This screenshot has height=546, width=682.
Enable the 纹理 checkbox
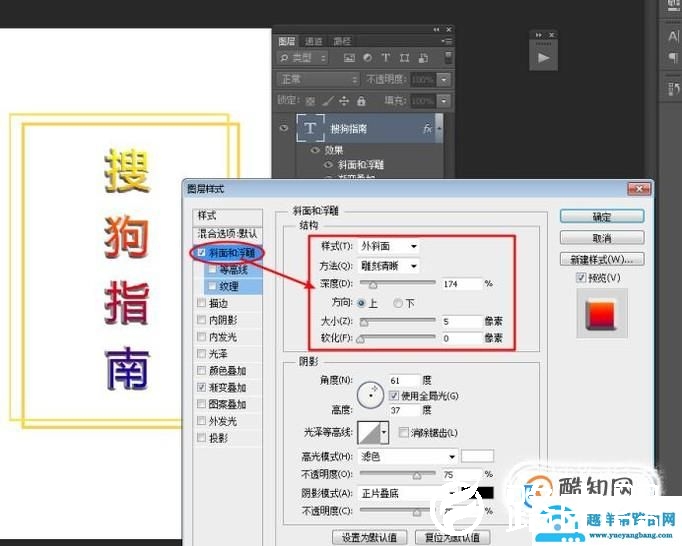coord(212,286)
